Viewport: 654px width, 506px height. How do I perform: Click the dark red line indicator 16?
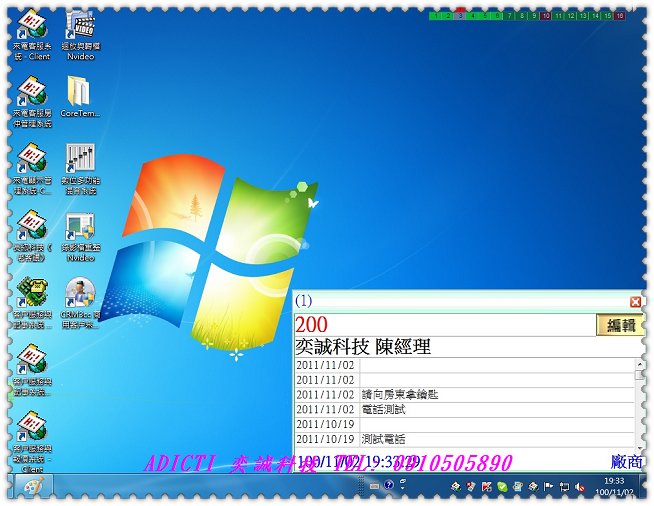620,16
